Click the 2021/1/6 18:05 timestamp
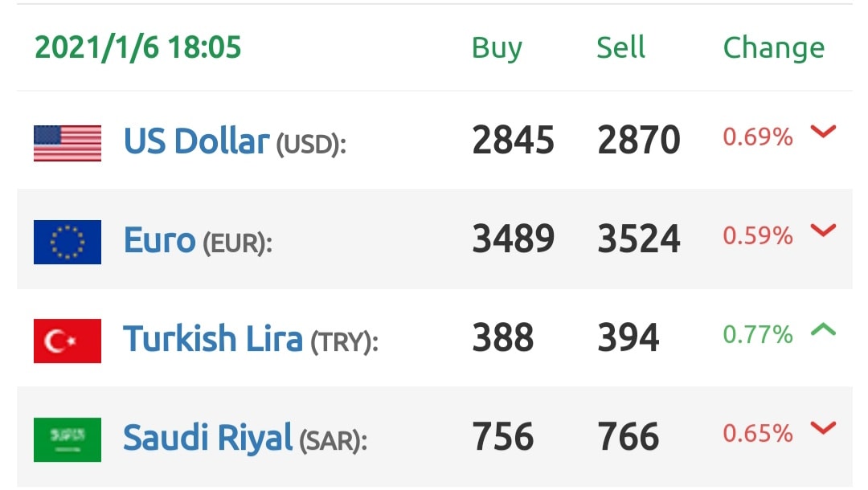Viewport: 868px width, 490px height. coord(138,47)
